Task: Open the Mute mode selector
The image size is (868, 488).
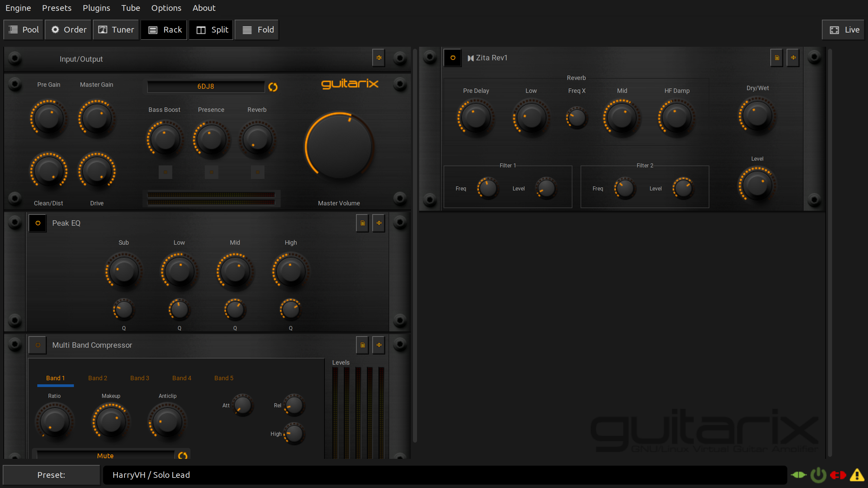Action: 105,455
